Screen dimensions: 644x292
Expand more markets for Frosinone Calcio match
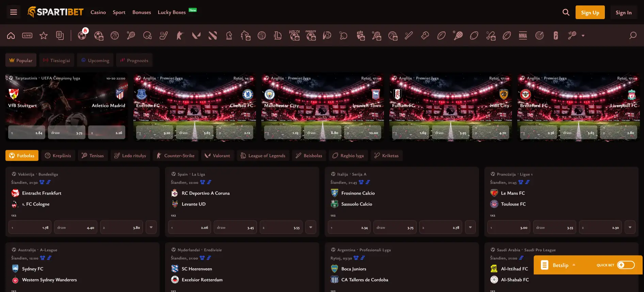coord(470,227)
